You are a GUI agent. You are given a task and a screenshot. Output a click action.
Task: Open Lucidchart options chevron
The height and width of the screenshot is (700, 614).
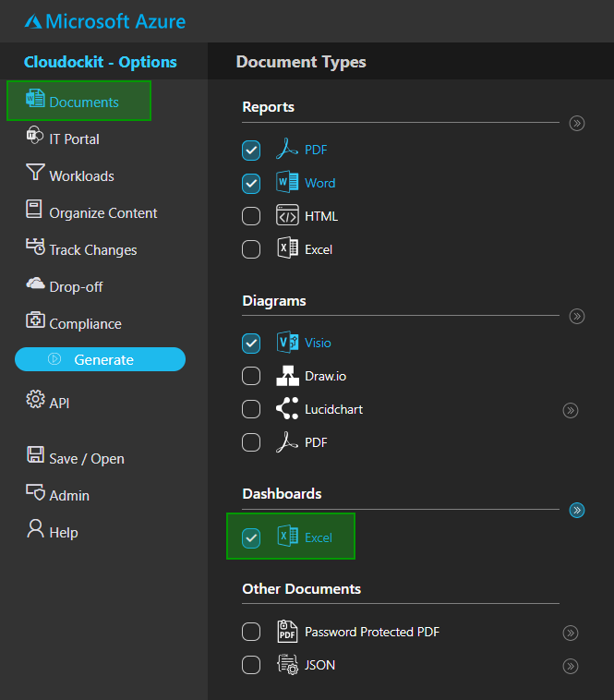click(x=571, y=410)
